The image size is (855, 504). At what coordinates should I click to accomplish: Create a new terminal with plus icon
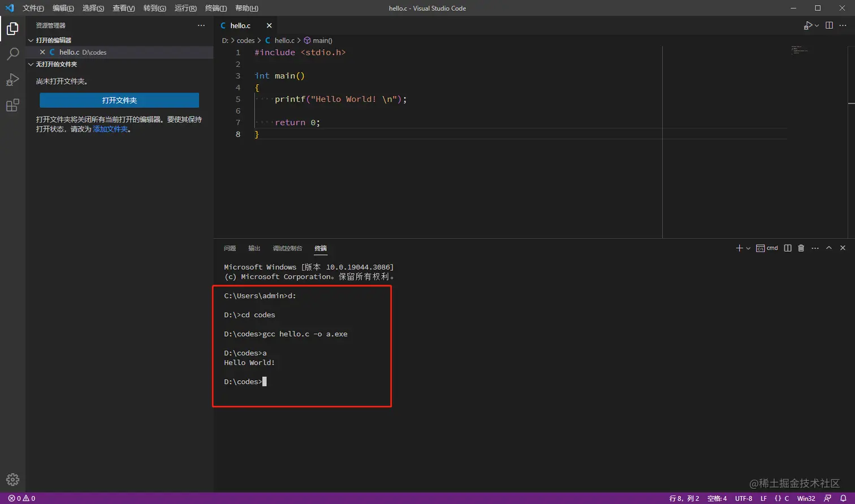pyautogui.click(x=739, y=248)
